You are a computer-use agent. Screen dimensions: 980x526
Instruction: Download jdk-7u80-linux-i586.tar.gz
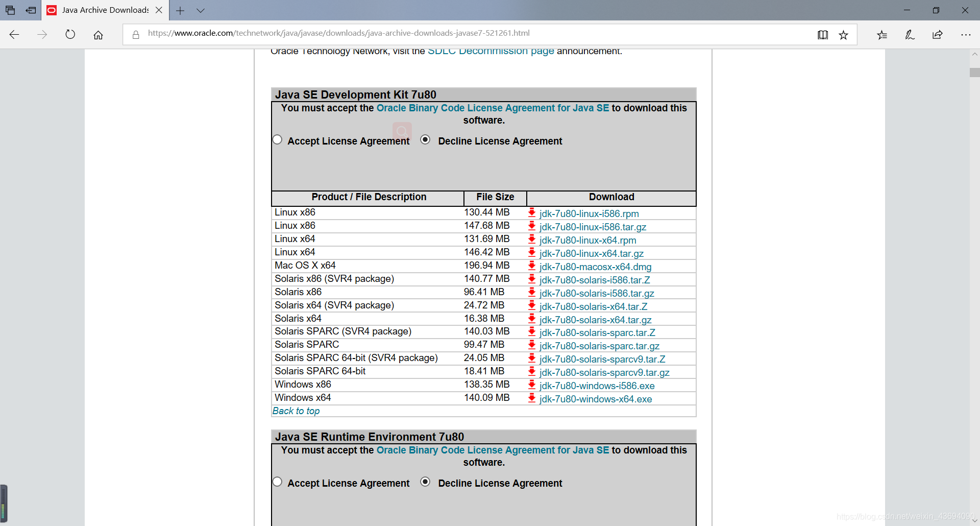point(593,227)
